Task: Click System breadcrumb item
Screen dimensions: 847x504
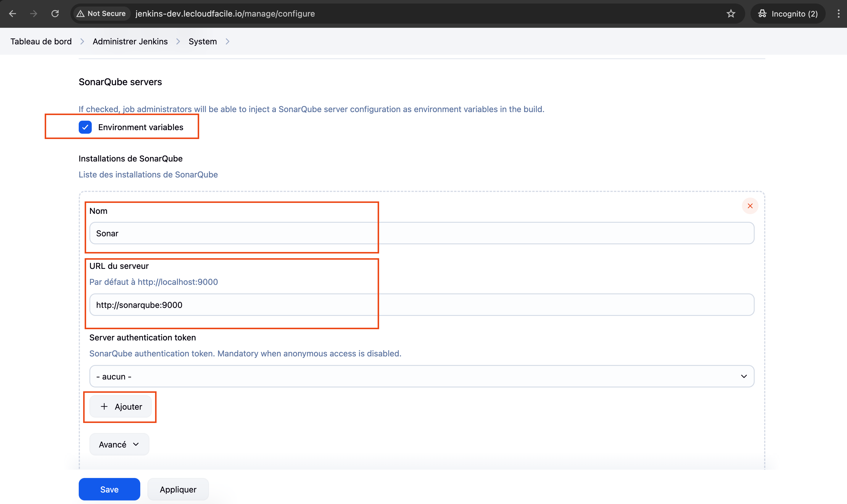Action: 202,41
